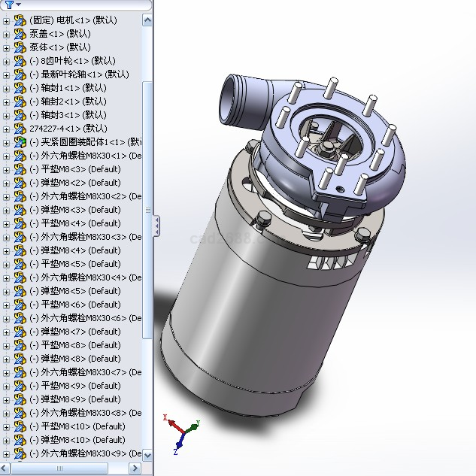476x476 pixels.
Task: Expand the 最新叶轮轴<1> component node
Action: (7, 74)
